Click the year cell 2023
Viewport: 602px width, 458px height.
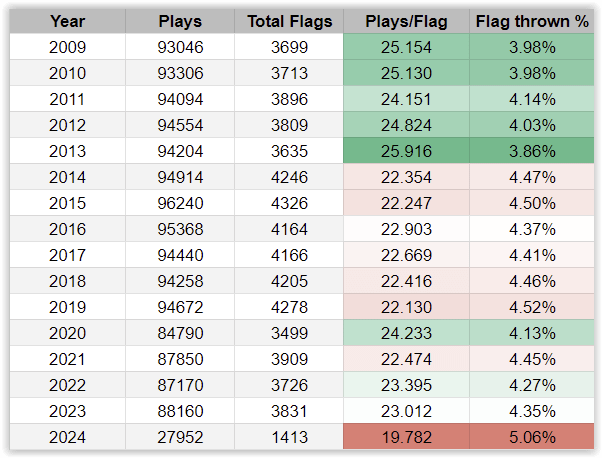[68, 411]
